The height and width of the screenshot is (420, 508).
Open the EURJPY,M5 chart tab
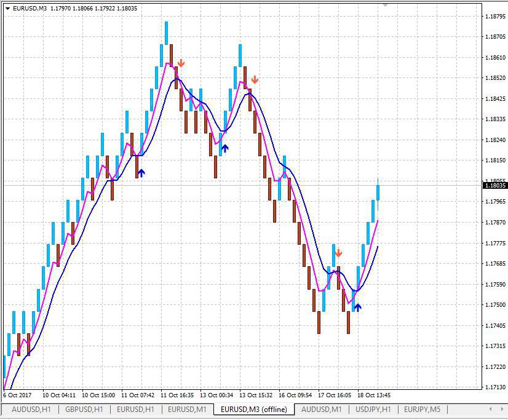point(422,410)
